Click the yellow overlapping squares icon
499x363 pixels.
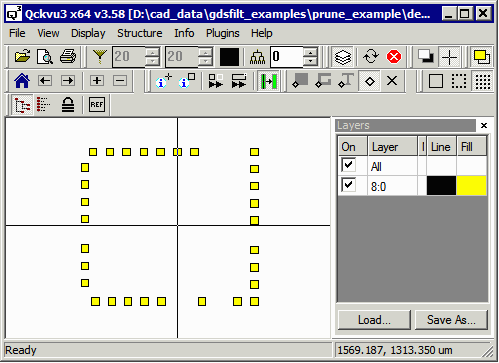tap(482, 57)
